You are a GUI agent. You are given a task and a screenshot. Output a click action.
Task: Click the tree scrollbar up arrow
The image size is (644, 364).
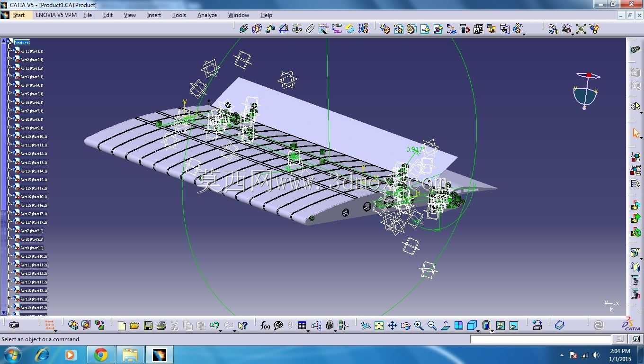[4, 41]
